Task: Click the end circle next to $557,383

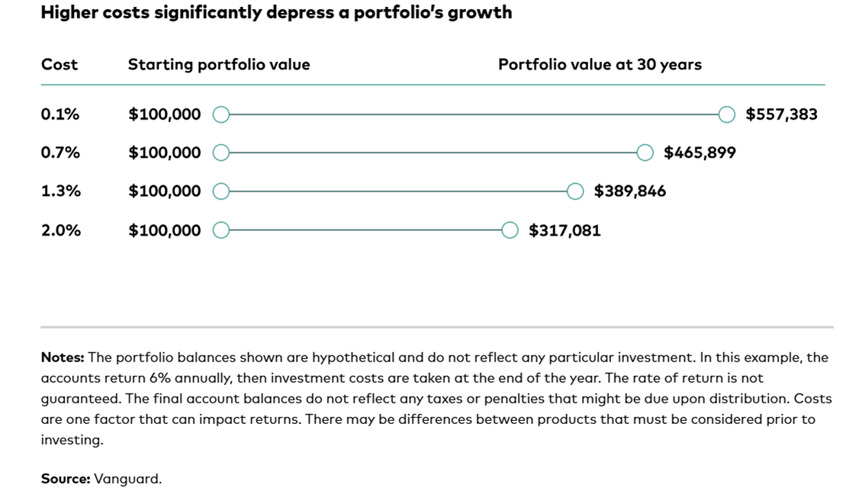Action: pyautogui.click(x=726, y=114)
